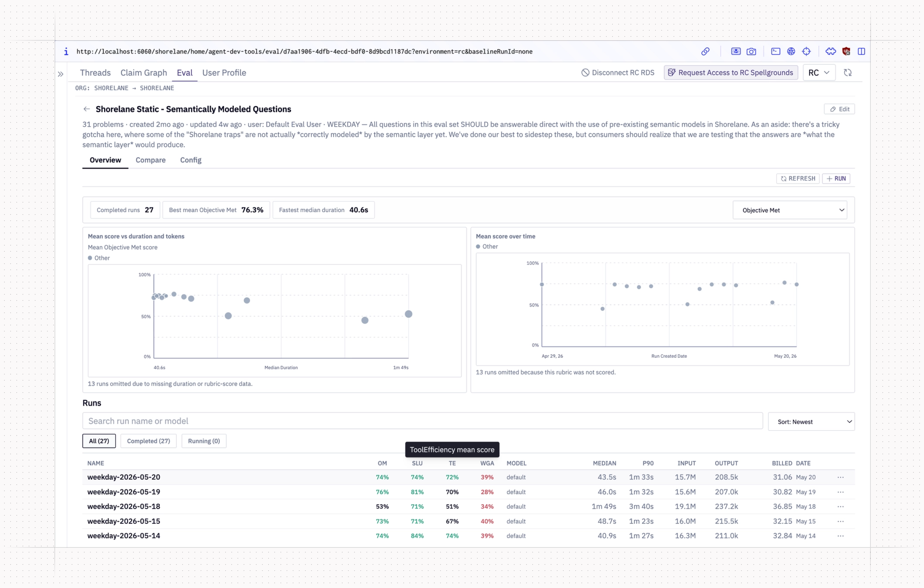Screen dimensions: 924x588
Task: Open the Claim Graph tab
Action: coord(144,73)
